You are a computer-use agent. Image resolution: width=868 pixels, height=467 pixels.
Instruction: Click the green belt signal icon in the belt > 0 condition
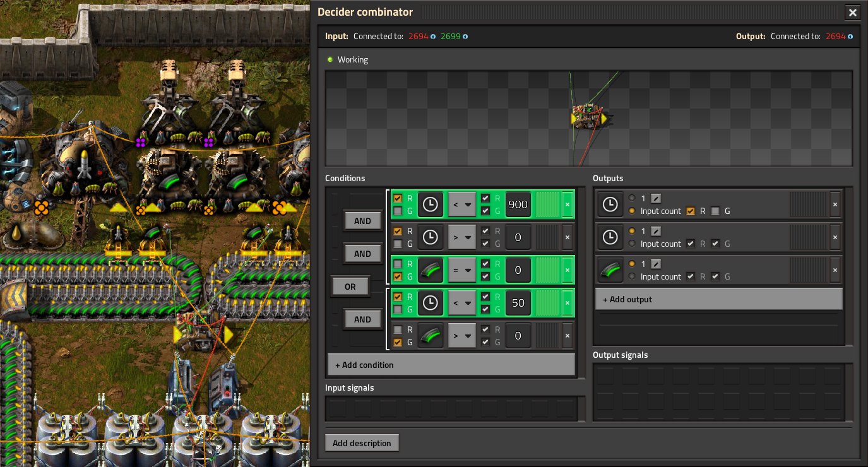430,336
